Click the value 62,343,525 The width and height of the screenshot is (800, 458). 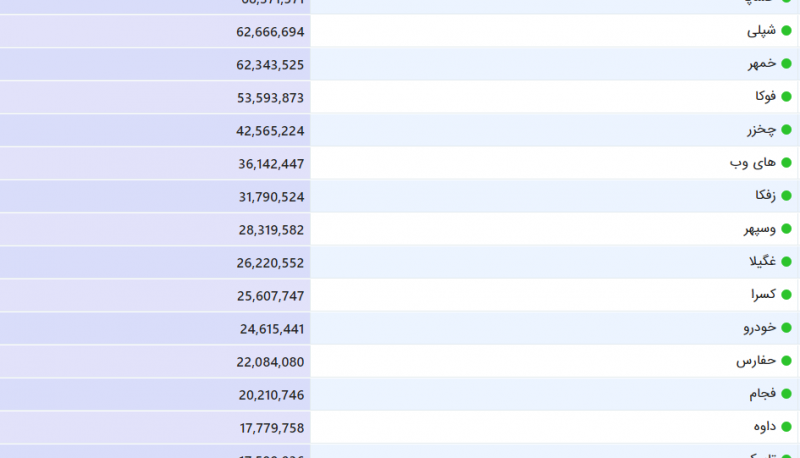pos(270,65)
